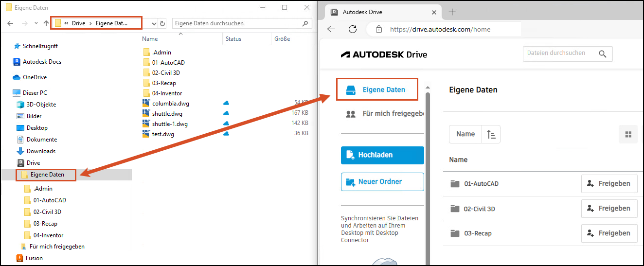Click the Explorer address bar path
The image size is (644, 266).
[x=96, y=23]
